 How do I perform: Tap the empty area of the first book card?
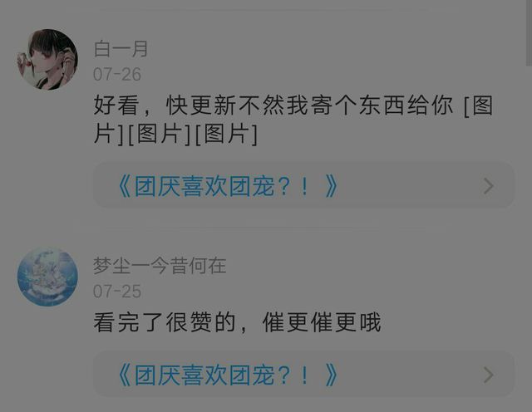[407, 185]
